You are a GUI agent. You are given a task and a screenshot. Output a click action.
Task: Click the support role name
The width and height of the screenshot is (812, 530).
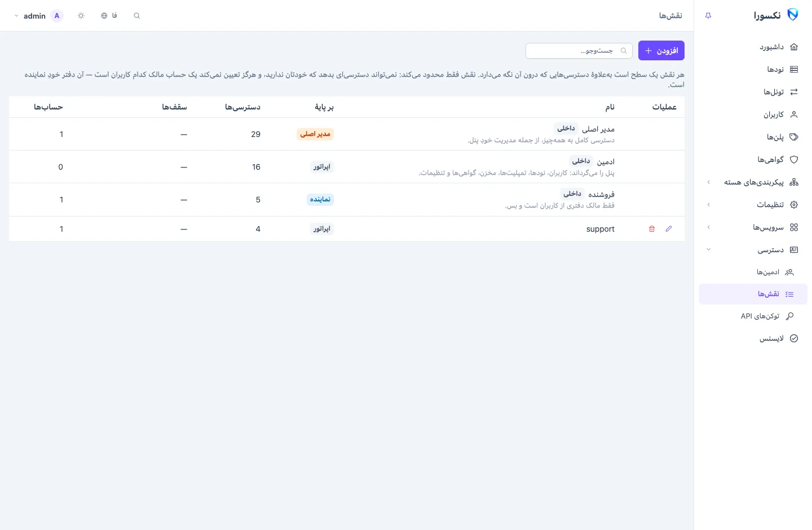click(601, 229)
